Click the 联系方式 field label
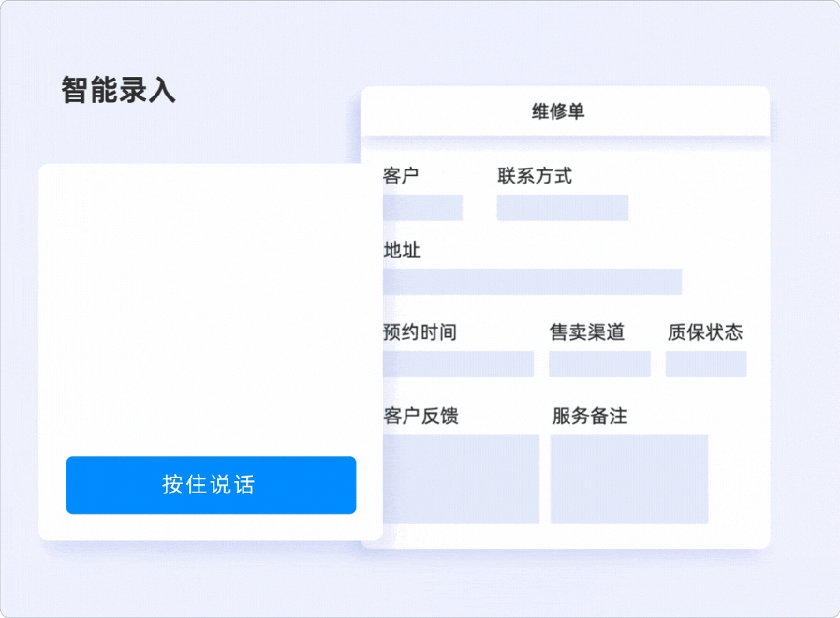 pyautogui.click(x=535, y=176)
